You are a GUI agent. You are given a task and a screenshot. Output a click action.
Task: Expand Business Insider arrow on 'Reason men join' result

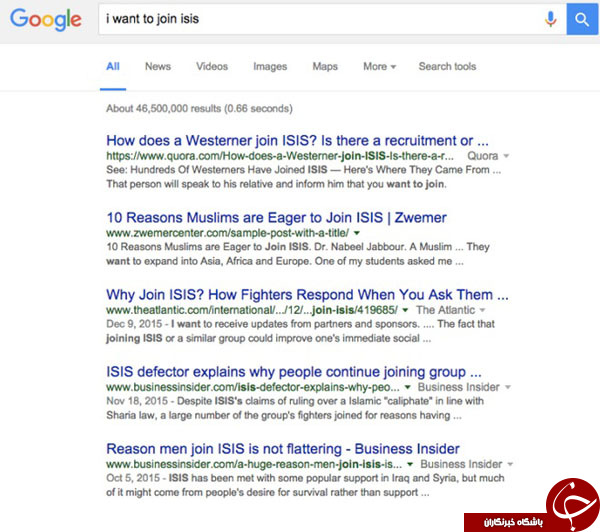pos(510,464)
